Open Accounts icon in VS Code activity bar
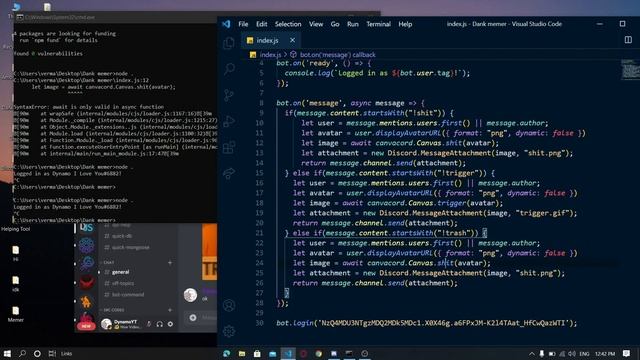 point(229,305)
